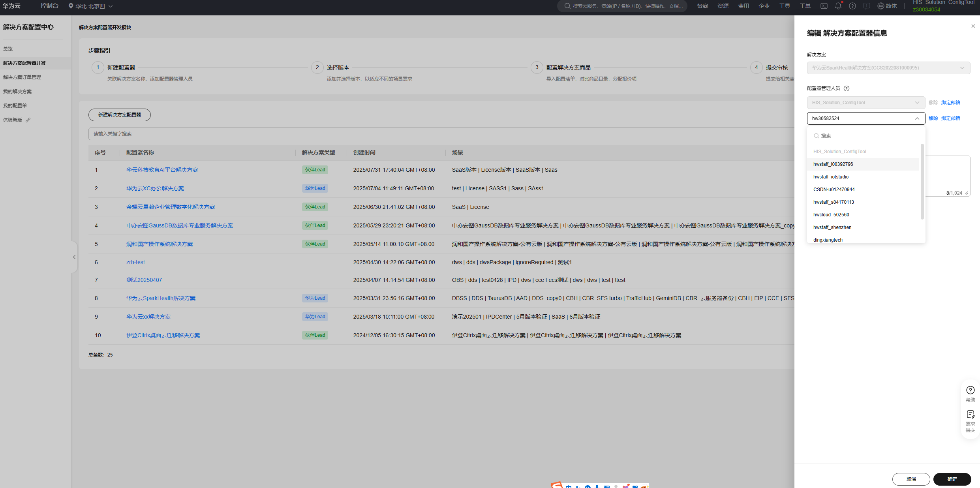980x488 pixels.
Task: Open 总览 in the sidebar
Action: coord(8,49)
